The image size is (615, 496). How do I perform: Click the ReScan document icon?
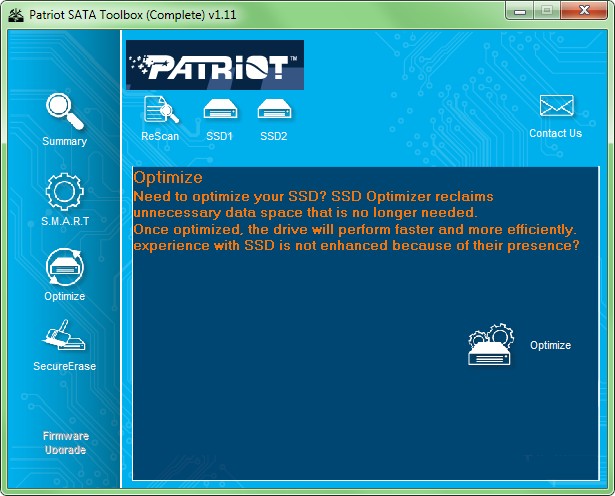(161, 110)
